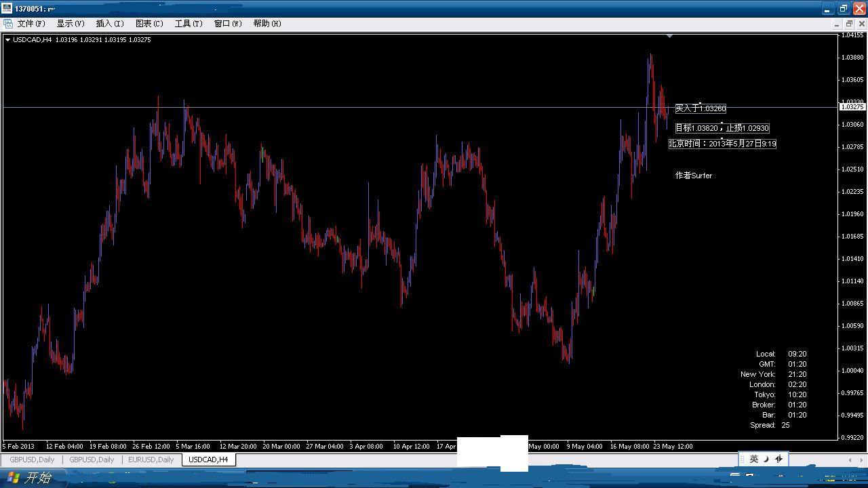The image size is (868, 488).
Task: Click the moon icon in IME bar
Action: (766, 459)
